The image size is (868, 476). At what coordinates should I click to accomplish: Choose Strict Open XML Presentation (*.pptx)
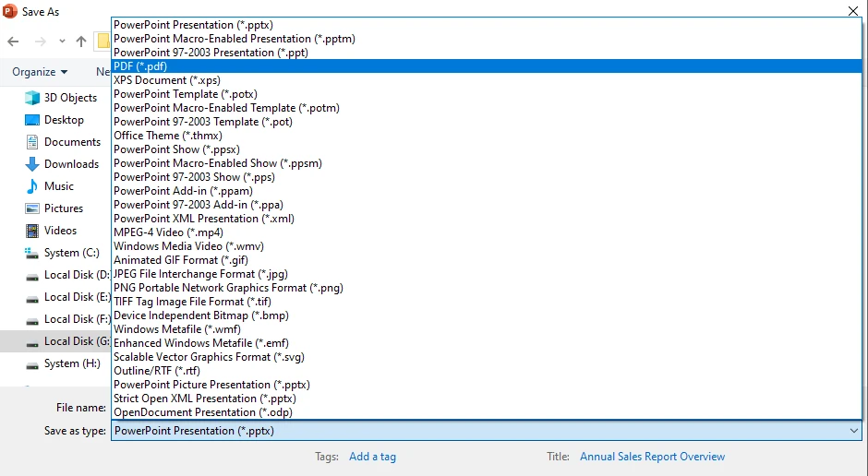(x=487, y=398)
